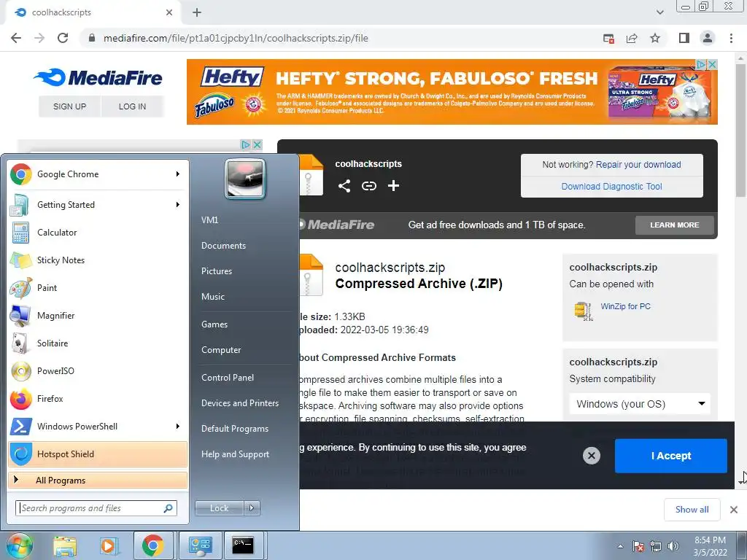This screenshot has width=747, height=560.
Task: Click the LOG IN button
Action: (x=133, y=106)
